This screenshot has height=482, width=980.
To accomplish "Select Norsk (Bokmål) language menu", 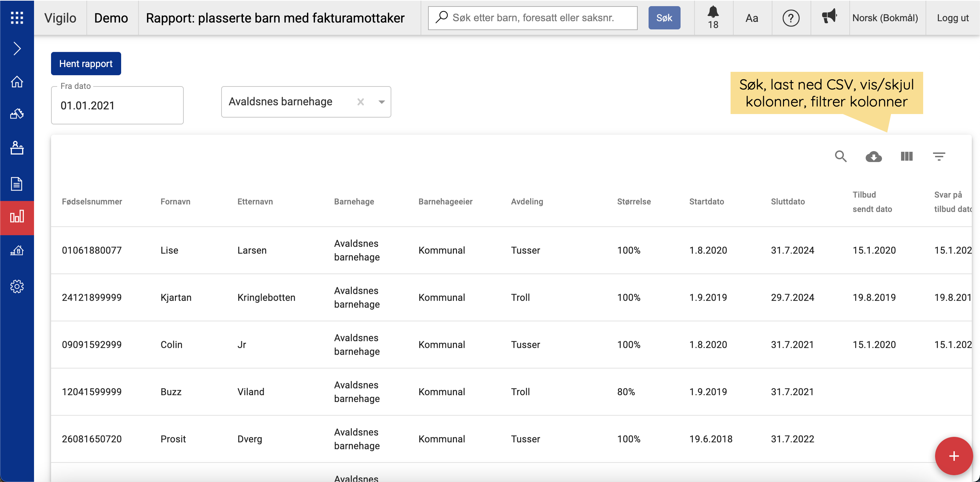I will point(885,18).
